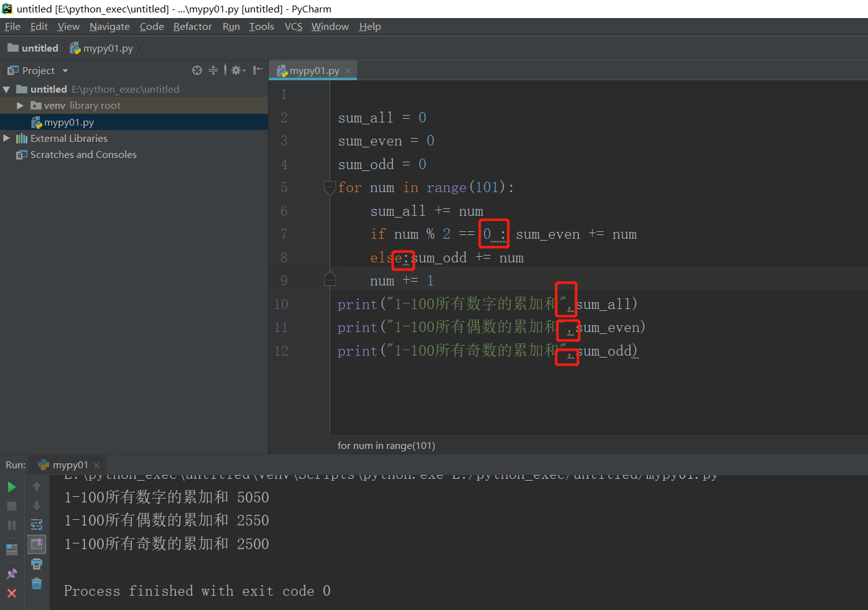Open the Help menu
This screenshot has width=868, height=610.
[x=370, y=26]
